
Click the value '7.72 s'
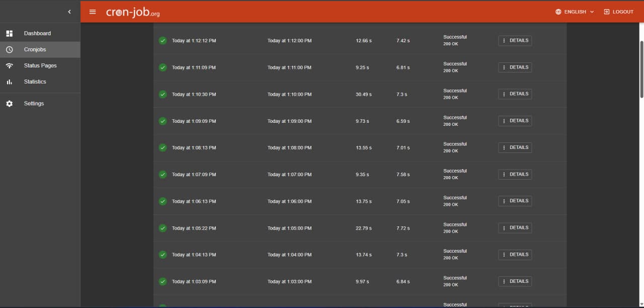pyautogui.click(x=403, y=228)
